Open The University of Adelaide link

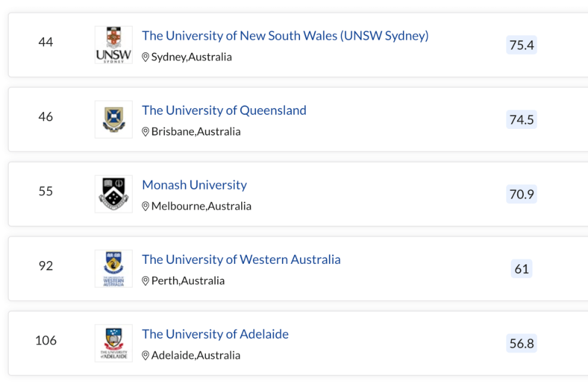pos(215,334)
